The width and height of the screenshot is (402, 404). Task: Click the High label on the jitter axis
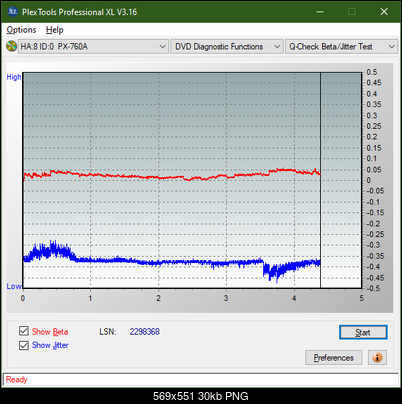pyautogui.click(x=14, y=77)
